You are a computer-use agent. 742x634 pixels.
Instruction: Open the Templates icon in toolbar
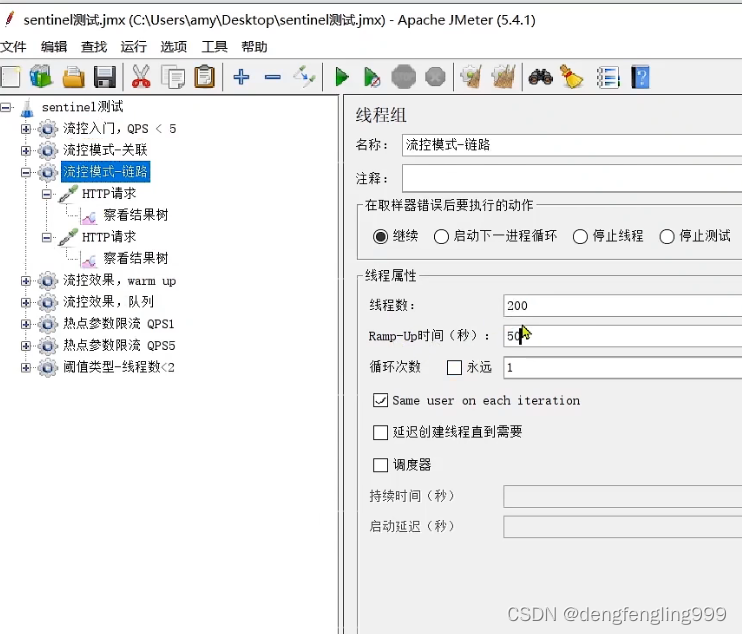[x=41, y=77]
